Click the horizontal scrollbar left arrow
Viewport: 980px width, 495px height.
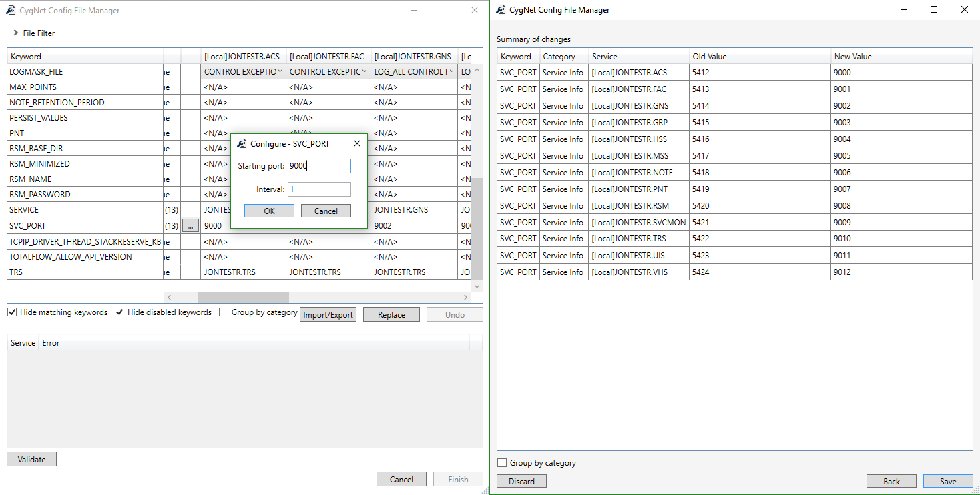click(169, 297)
